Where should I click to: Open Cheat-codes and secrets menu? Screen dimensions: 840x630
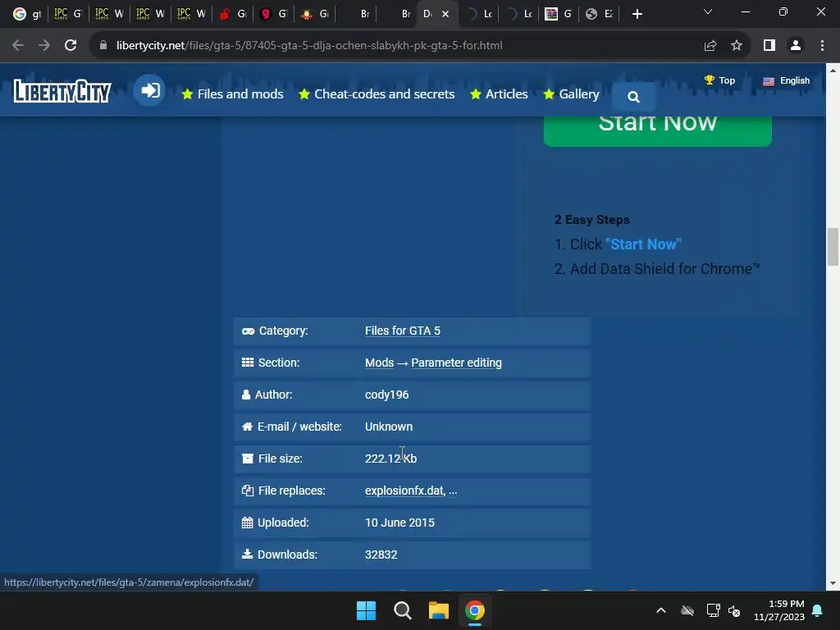pos(377,94)
